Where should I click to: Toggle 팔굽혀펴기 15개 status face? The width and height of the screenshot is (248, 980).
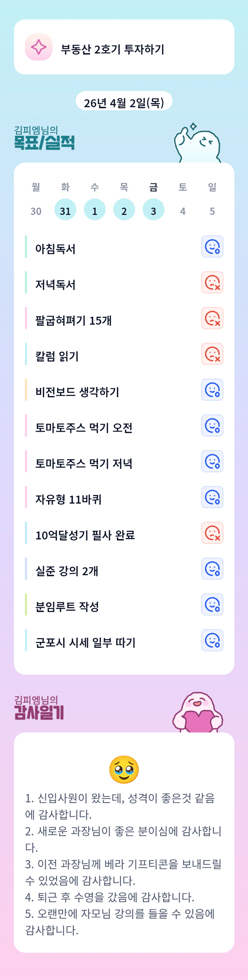212,318
